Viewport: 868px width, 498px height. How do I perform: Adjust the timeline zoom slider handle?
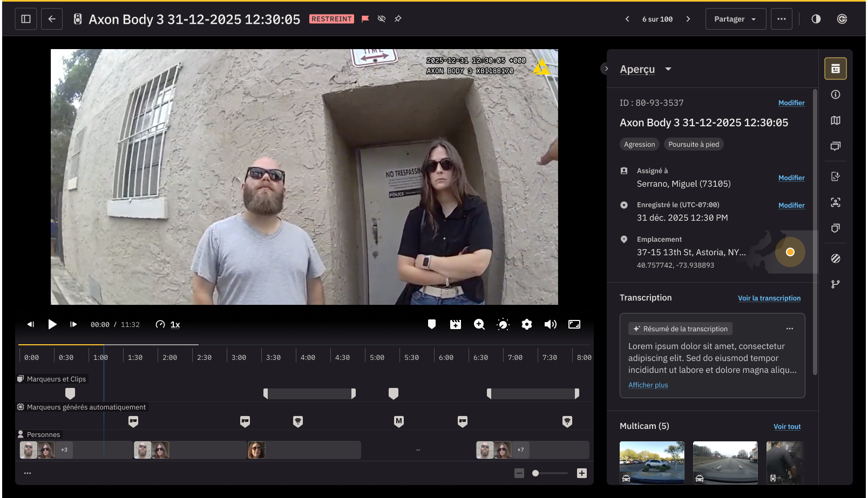(x=535, y=473)
